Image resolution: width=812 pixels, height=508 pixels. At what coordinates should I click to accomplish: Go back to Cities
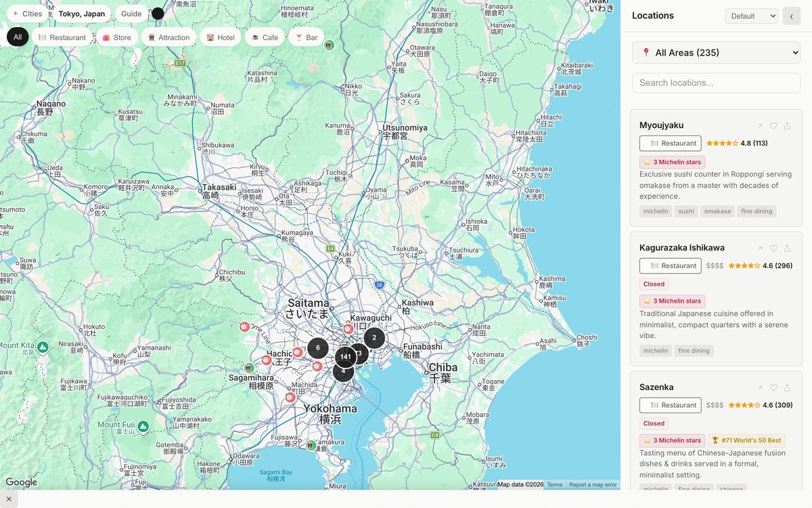coord(27,14)
